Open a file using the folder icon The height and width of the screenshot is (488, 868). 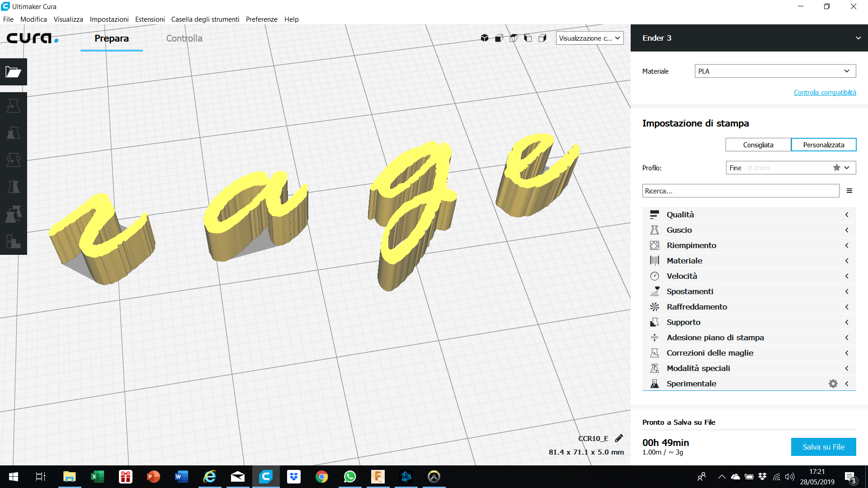[x=13, y=72]
